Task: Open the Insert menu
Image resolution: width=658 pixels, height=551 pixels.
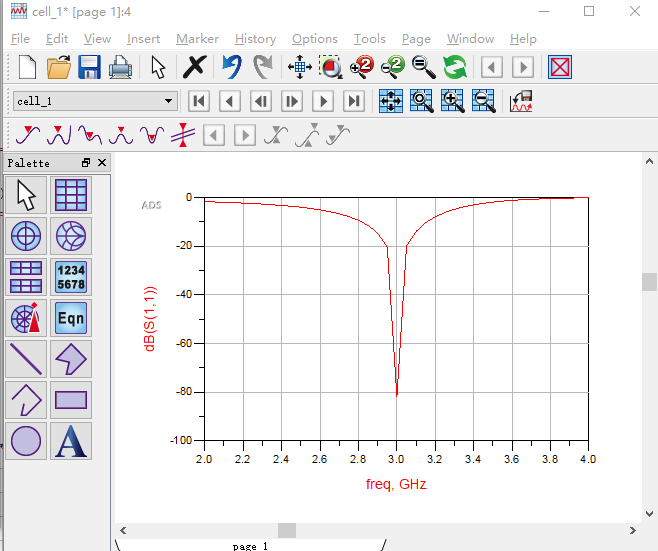Action: pyautogui.click(x=143, y=39)
